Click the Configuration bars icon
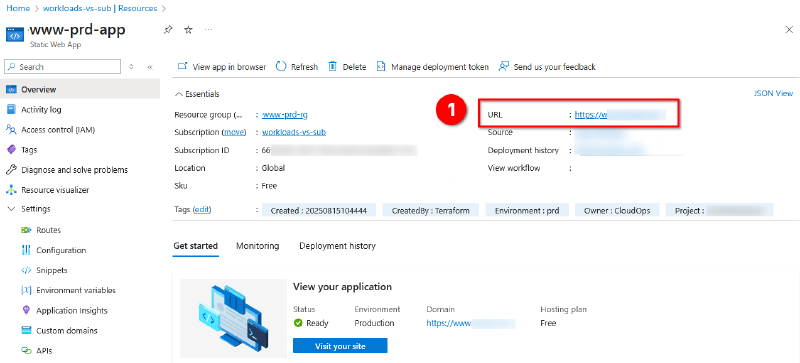The image size is (800, 363). click(27, 250)
